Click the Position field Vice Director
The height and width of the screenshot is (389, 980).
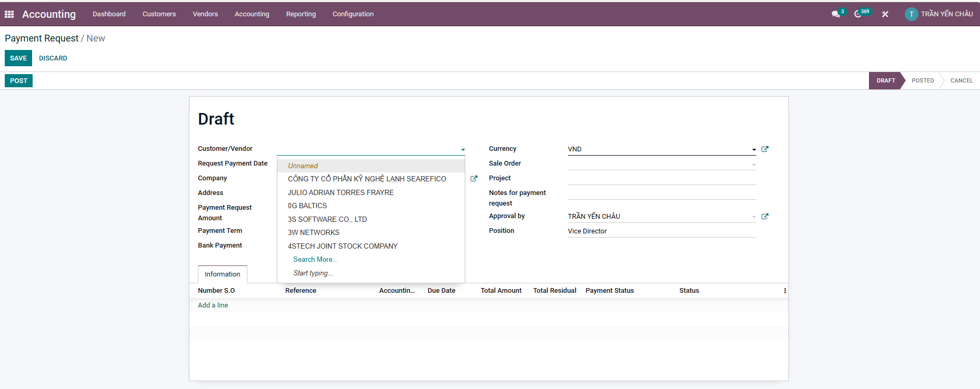point(662,231)
